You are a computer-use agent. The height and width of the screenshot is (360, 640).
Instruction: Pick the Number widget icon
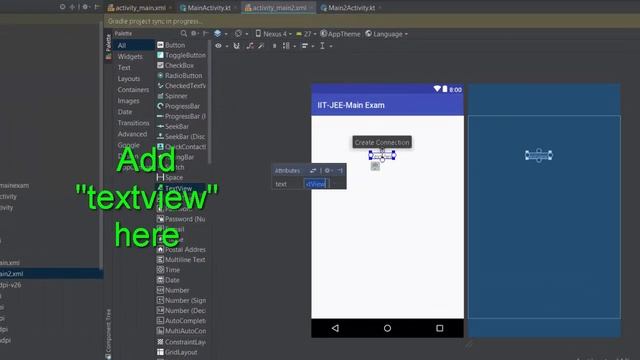[x=160, y=290]
